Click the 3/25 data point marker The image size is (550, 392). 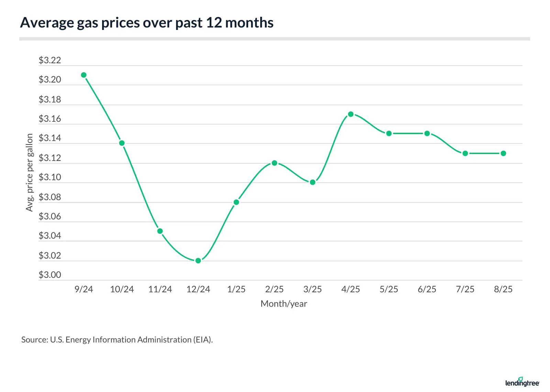point(312,182)
